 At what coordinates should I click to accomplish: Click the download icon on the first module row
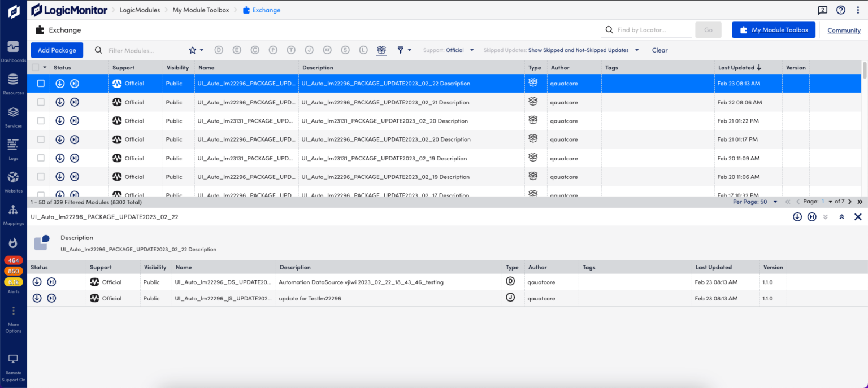(60, 83)
